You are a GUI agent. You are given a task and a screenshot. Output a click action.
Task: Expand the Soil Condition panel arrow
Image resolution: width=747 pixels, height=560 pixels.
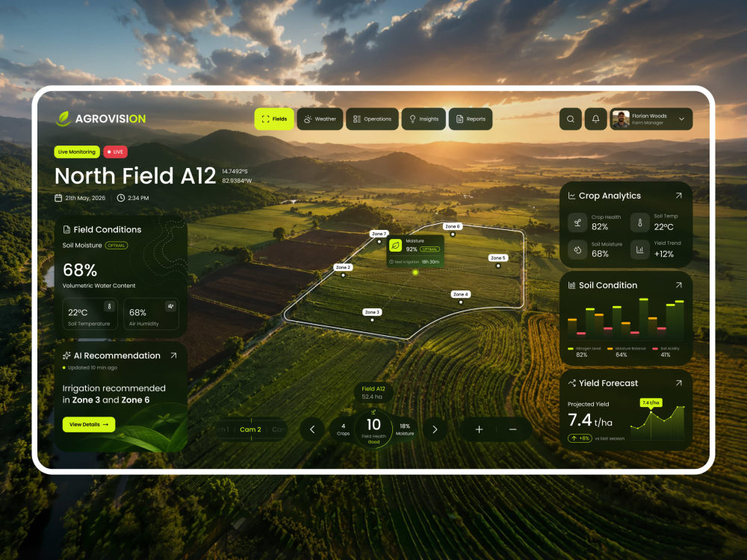(679, 284)
